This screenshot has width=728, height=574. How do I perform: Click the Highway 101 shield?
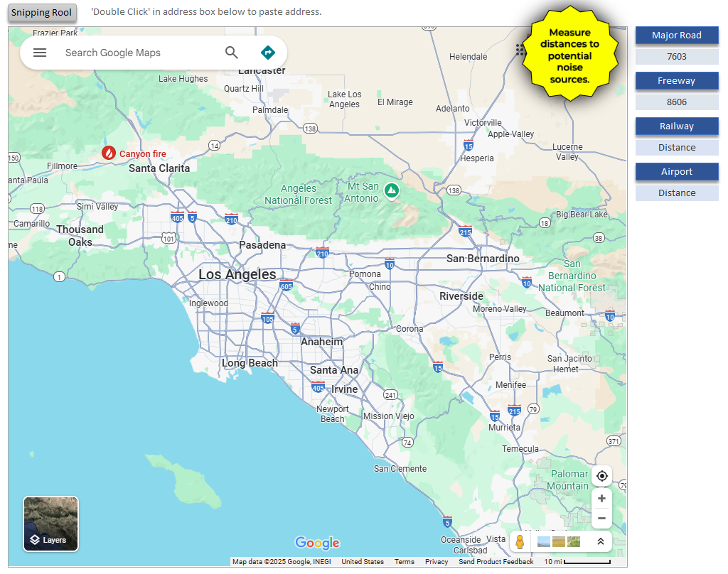[168, 239]
